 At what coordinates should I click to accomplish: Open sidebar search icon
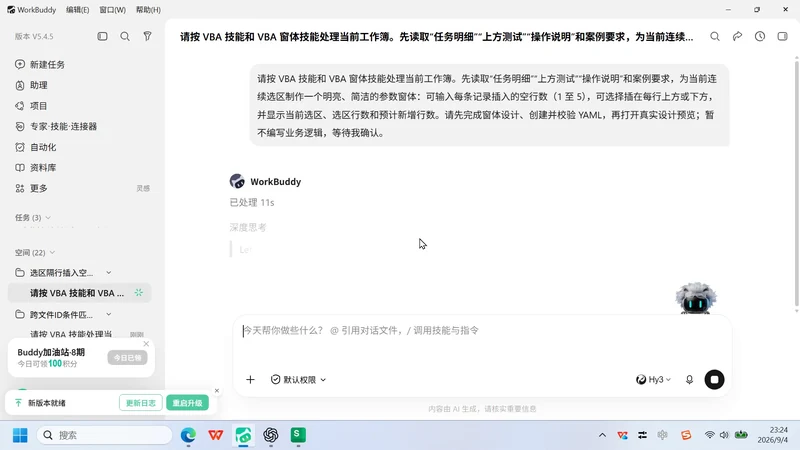click(x=125, y=36)
